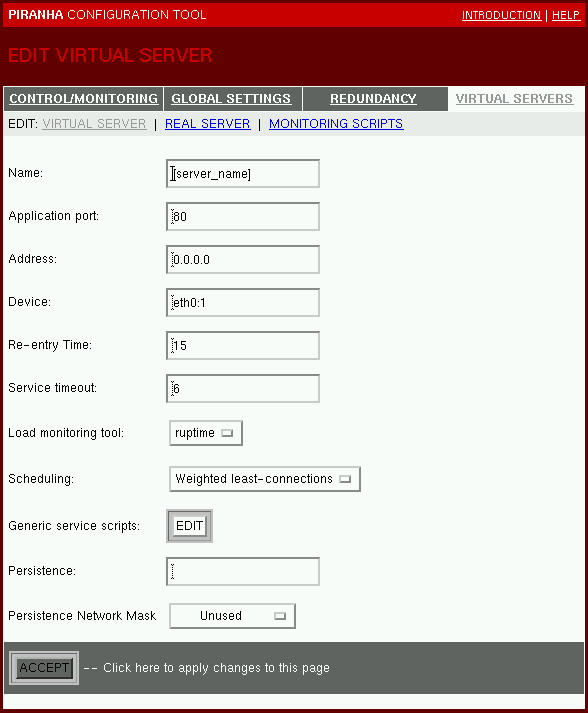Click into the Application port field
This screenshot has width=588, height=713.
[x=243, y=216]
